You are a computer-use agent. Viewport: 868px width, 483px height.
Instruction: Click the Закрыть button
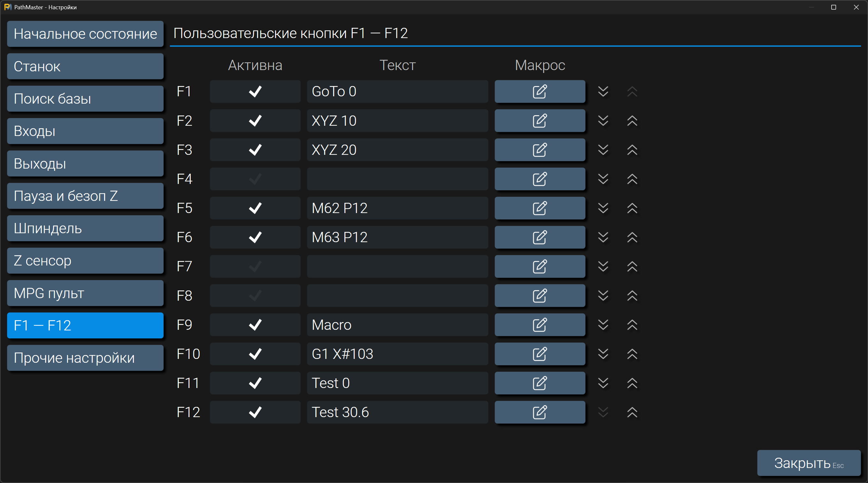pos(808,463)
